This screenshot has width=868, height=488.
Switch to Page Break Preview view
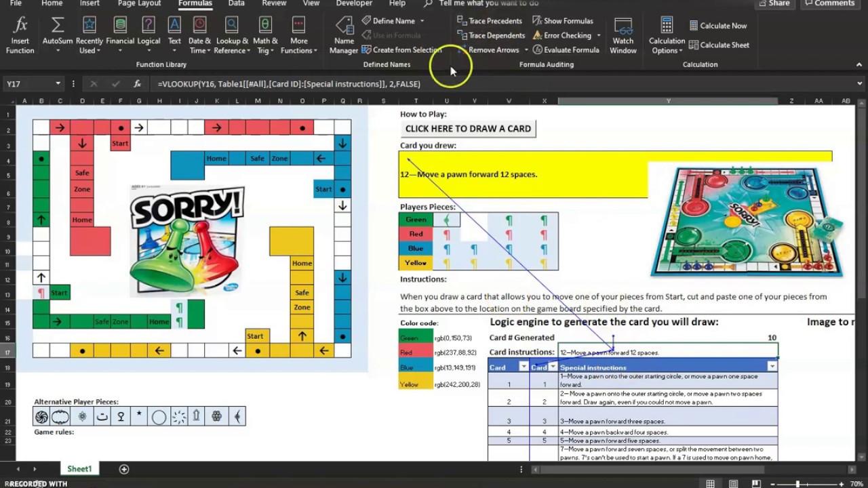click(756, 484)
